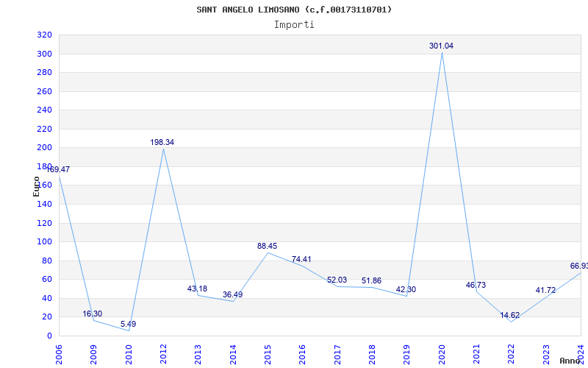
Task: Click the 51.86 data label
Action: click(x=372, y=281)
